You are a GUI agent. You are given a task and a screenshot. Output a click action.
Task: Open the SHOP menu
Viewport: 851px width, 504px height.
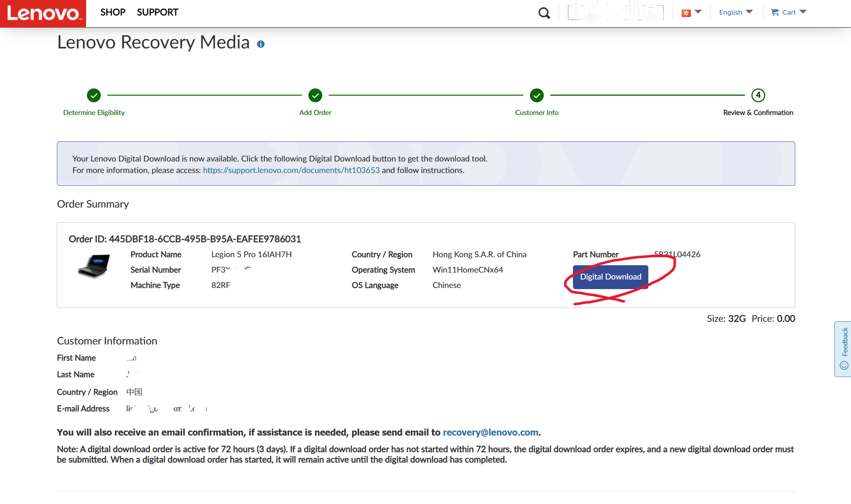113,12
